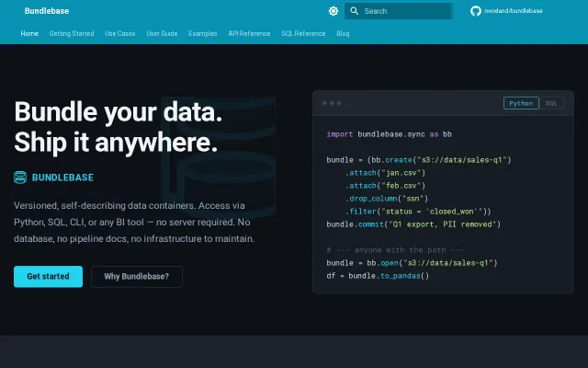The width and height of the screenshot is (588, 368).
Task: Focus the Search input field
Action: point(398,11)
